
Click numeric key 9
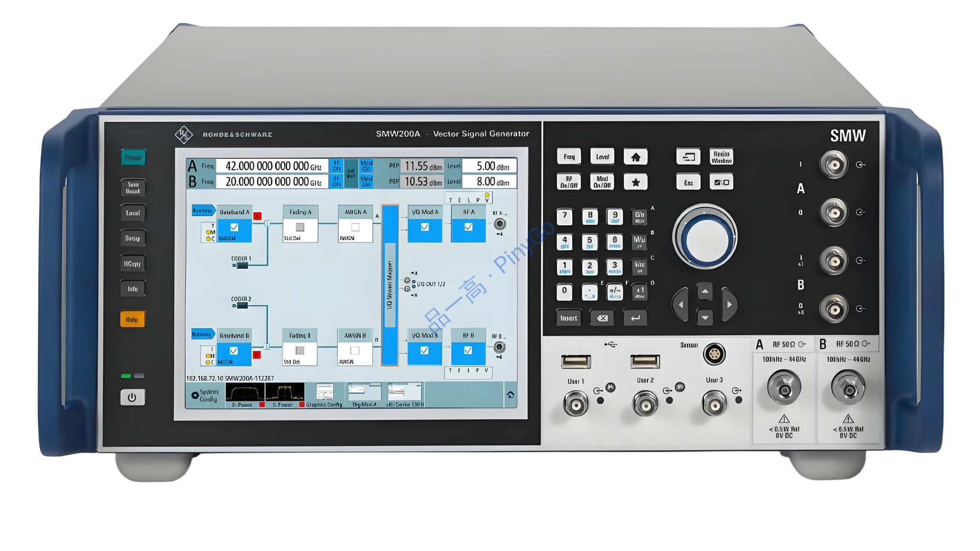click(615, 217)
